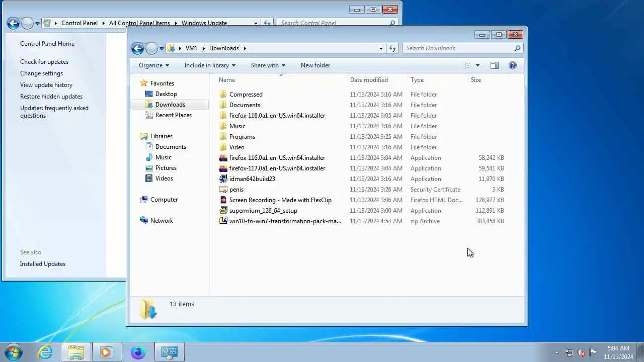Screen dimensions: 644x362
Task: Click Restore hidden updates link
Action: pos(51,97)
